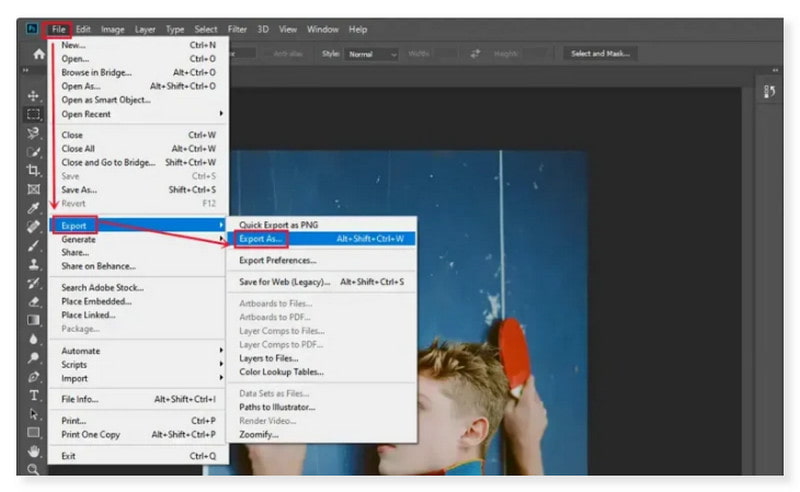The image size is (800, 492).
Task: Expand the Automate submenu
Action: pyautogui.click(x=138, y=351)
